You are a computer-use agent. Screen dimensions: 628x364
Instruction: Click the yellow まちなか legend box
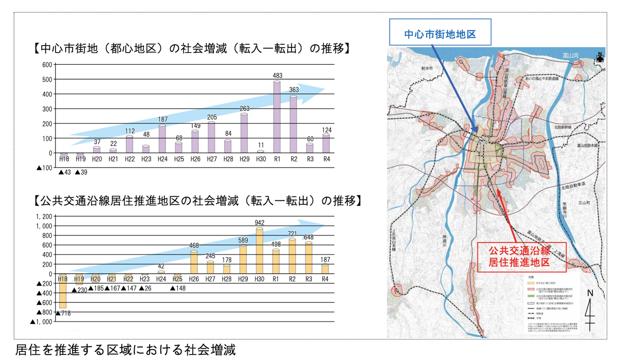[x=531, y=283]
